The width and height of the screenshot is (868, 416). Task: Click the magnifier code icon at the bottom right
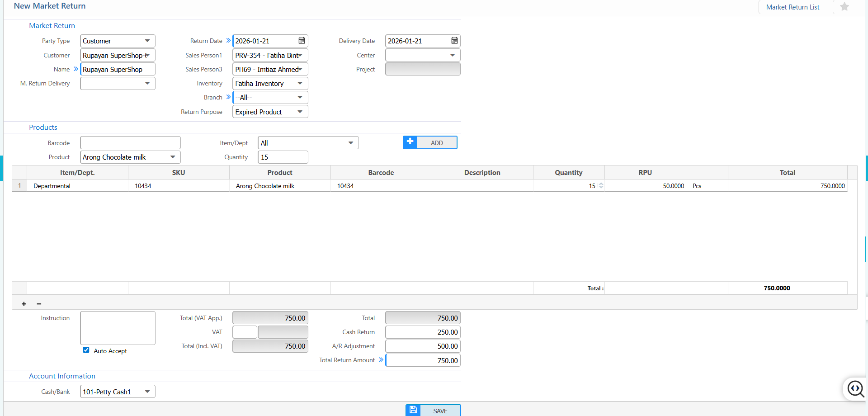(x=855, y=388)
